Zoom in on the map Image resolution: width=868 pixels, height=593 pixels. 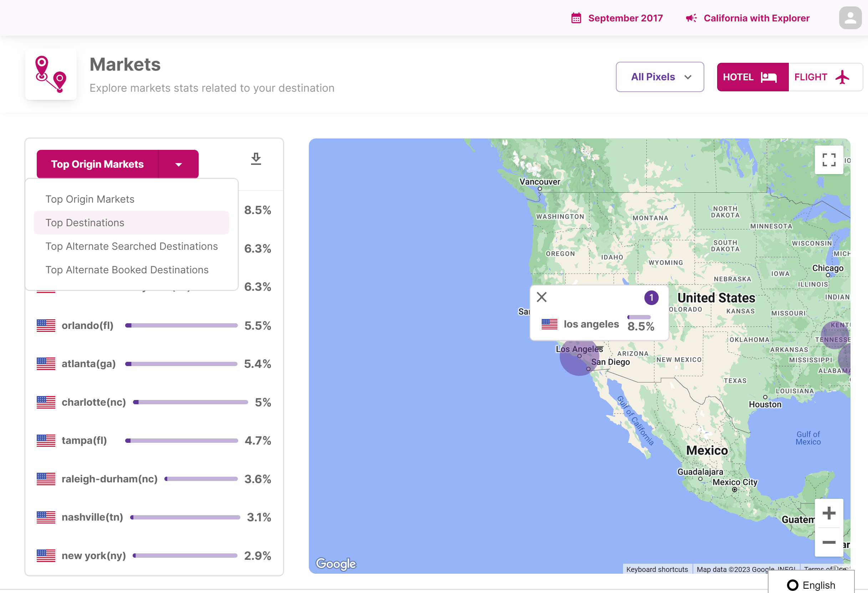pyautogui.click(x=829, y=513)
